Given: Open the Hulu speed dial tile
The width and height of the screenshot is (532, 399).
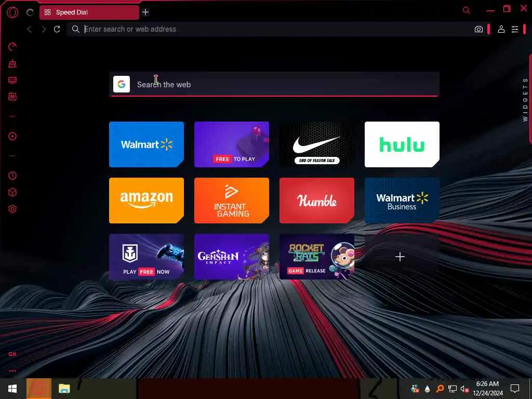Looking at the screenshot, I should (402, 144).
